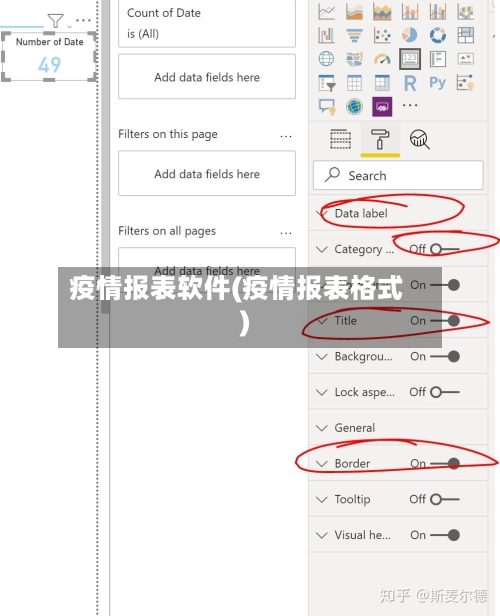Click Add data fields under this page filters
The image size is (500, 616).
pos(207,173)
